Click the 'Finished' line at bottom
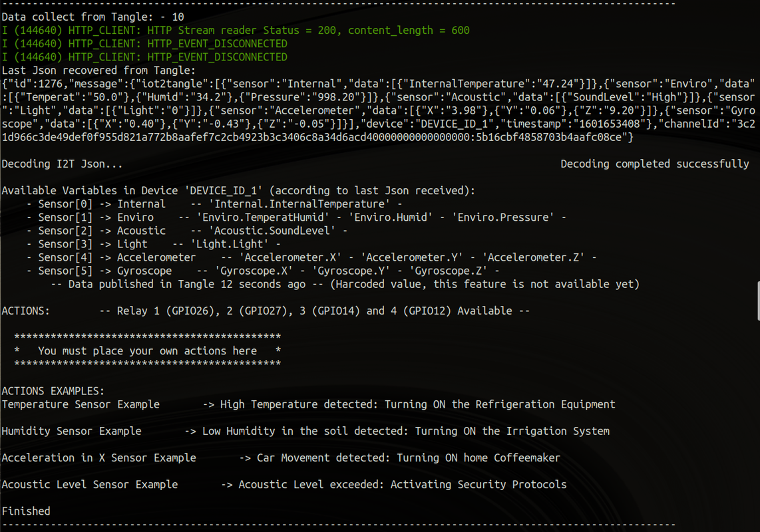The width and height of the screenshot is (760, 532). coord(26,511)
